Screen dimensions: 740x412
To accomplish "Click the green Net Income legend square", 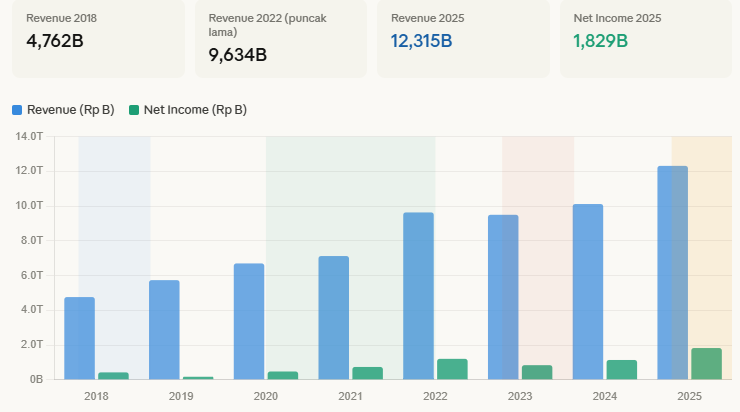I will click(135, 110).
